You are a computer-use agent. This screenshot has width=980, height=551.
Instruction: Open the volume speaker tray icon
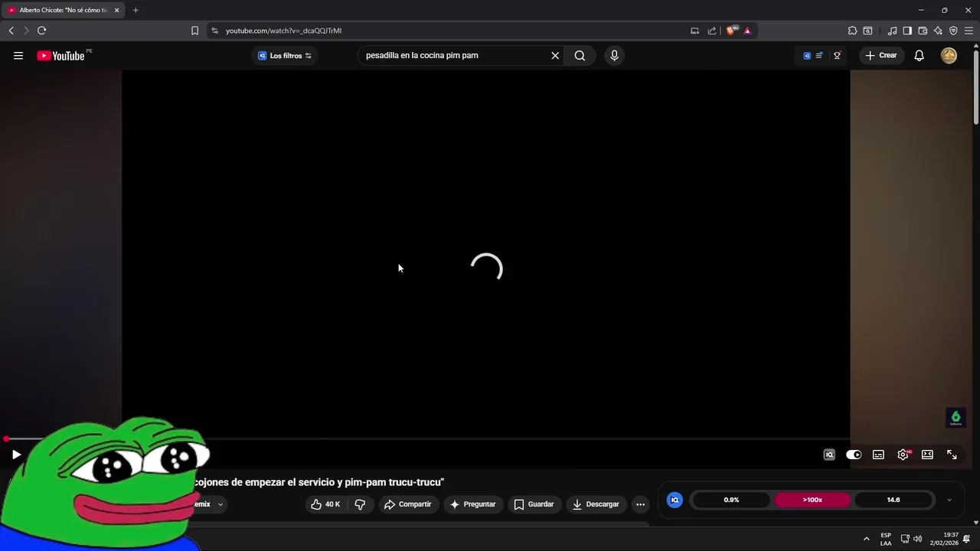pos(917,539)
